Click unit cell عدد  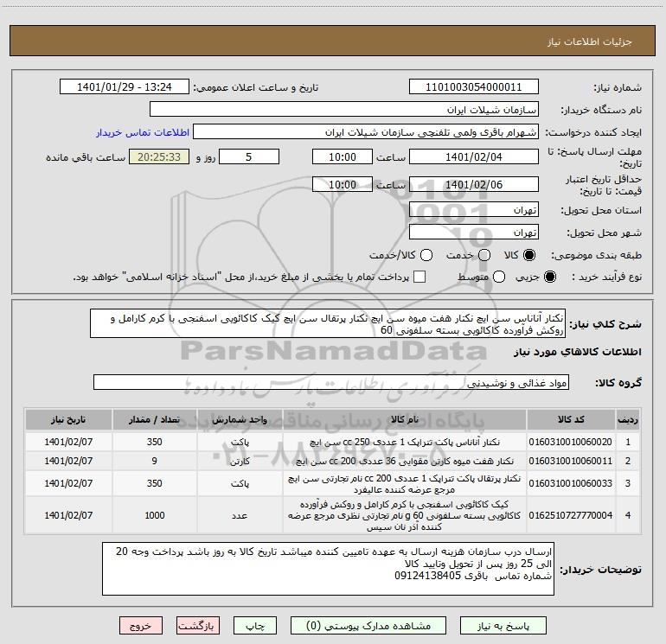click(240, 515)
